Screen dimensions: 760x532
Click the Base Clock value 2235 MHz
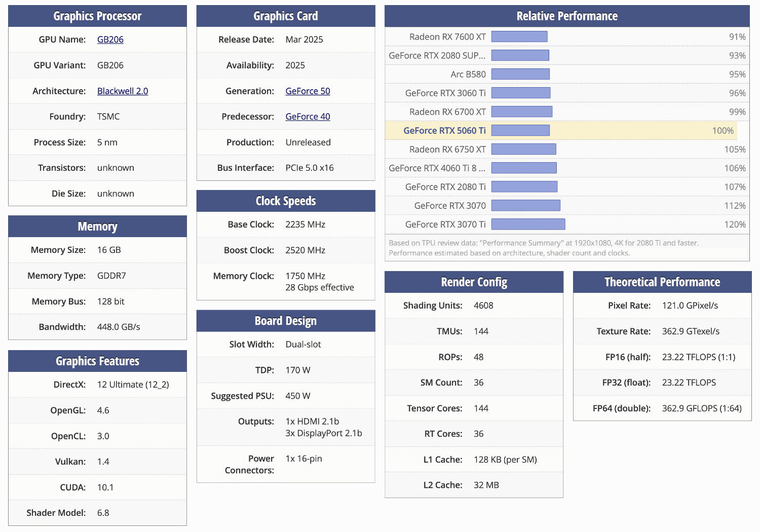305,224
